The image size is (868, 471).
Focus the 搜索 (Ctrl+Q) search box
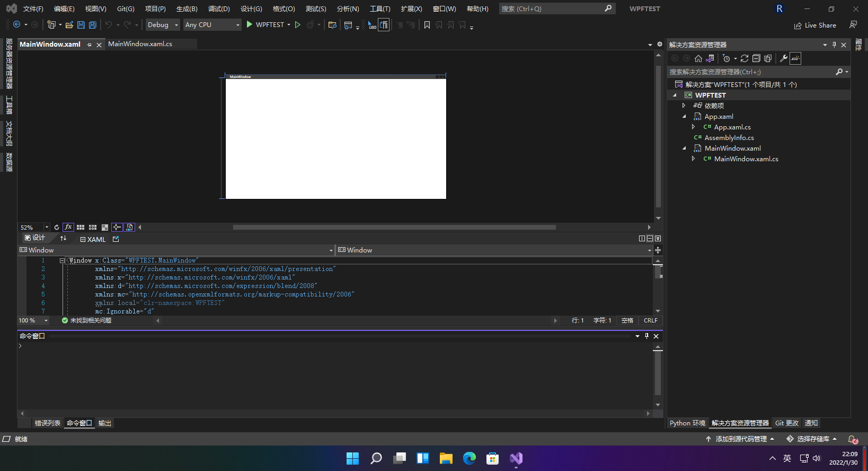[557, 8]
